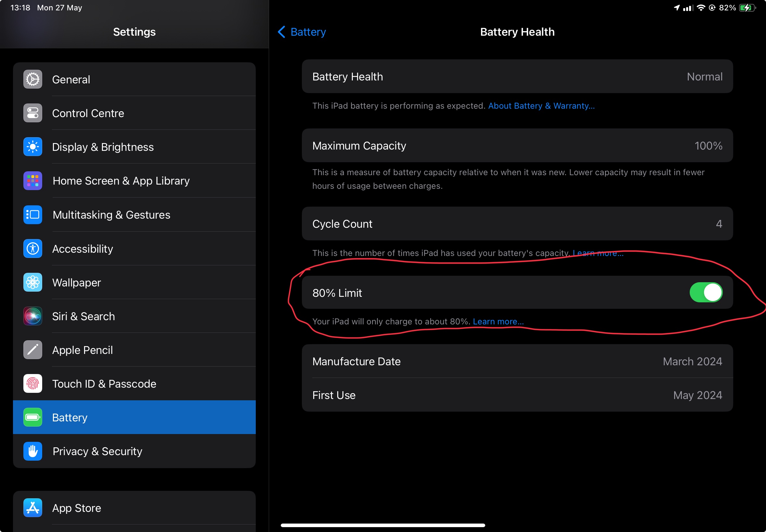
Task: Open Privacy & Security settings
Action: point(134,451)
